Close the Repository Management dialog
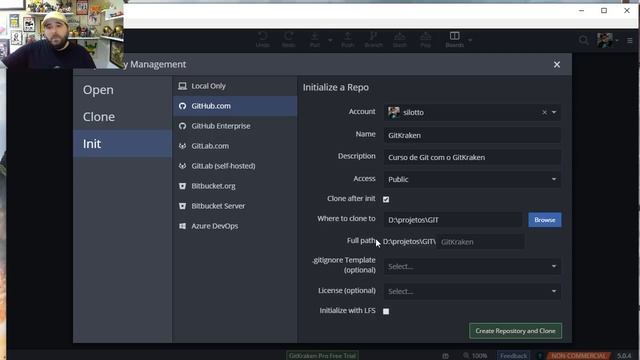 pyautogui.click(x=557, y=64)
